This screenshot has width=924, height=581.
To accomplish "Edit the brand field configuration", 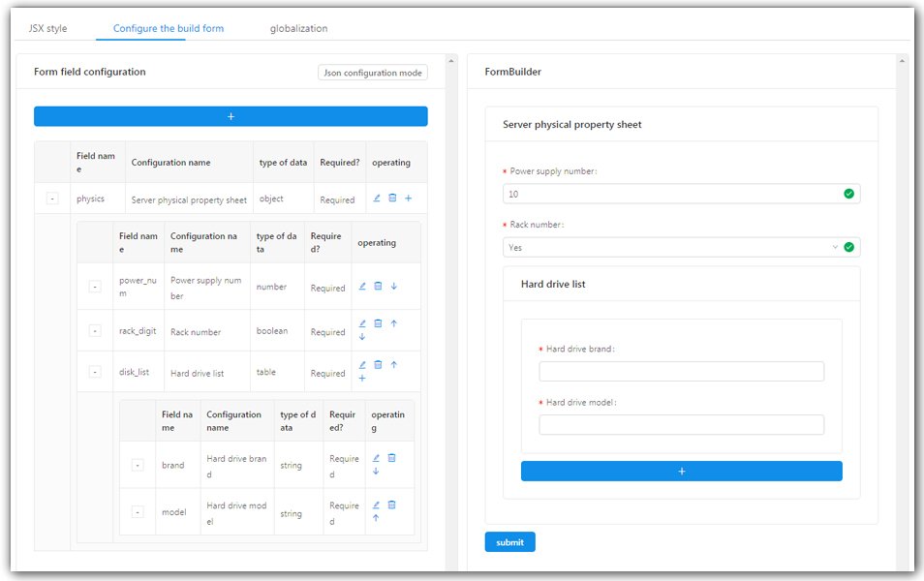I will point(375,458).
